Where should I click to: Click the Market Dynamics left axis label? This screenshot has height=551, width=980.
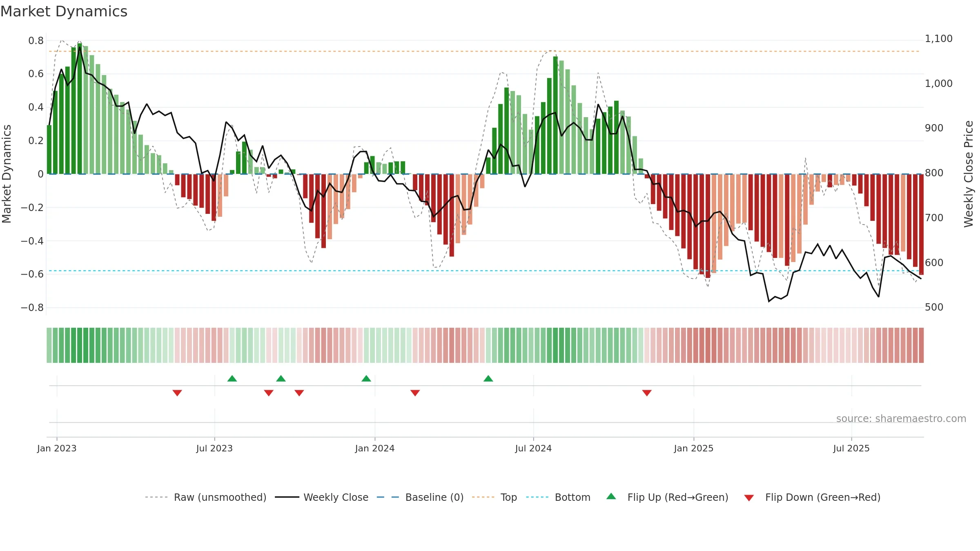coord(7,174)
